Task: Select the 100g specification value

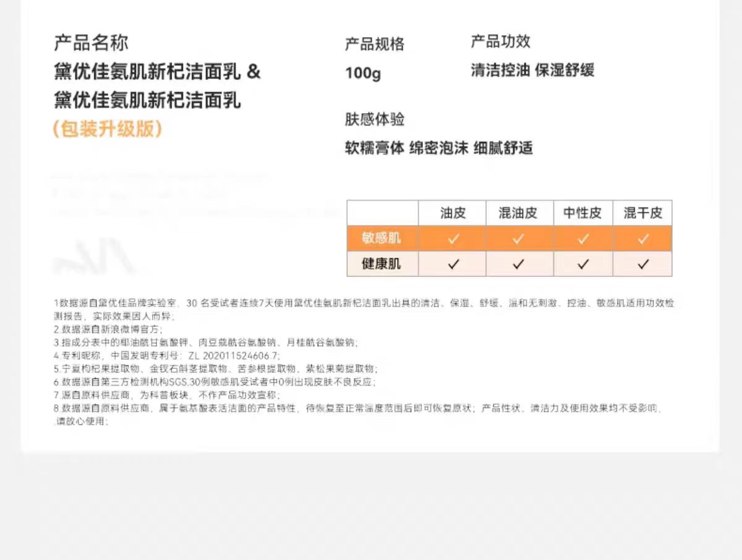Action: coord(363,73)
